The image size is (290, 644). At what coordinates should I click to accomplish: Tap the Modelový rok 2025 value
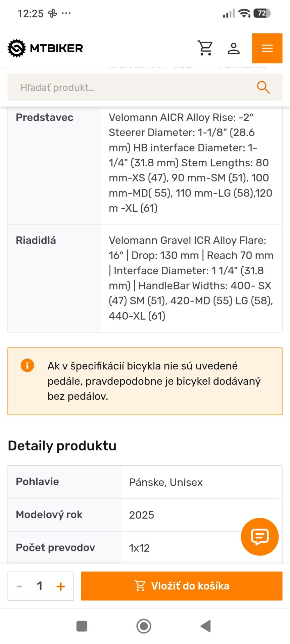tap(141, 515)
